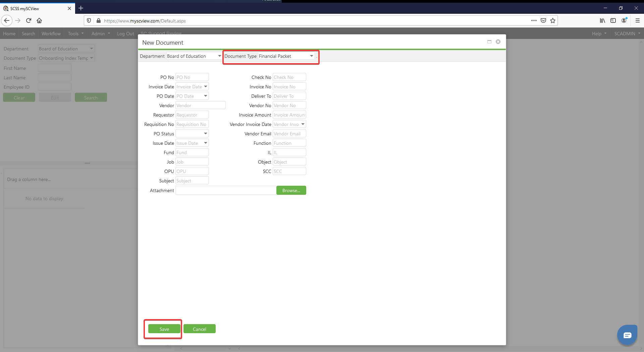Focus the Vendor name field

pyautogui.click(x=201, y=105)
